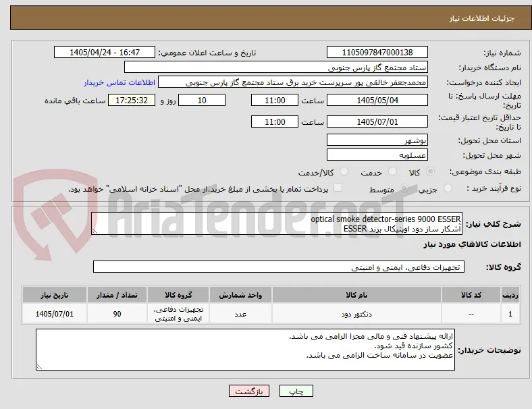This screenshot has height=409, width=532.
Task: Click the buyer notes text area
Action: [245, 350]
